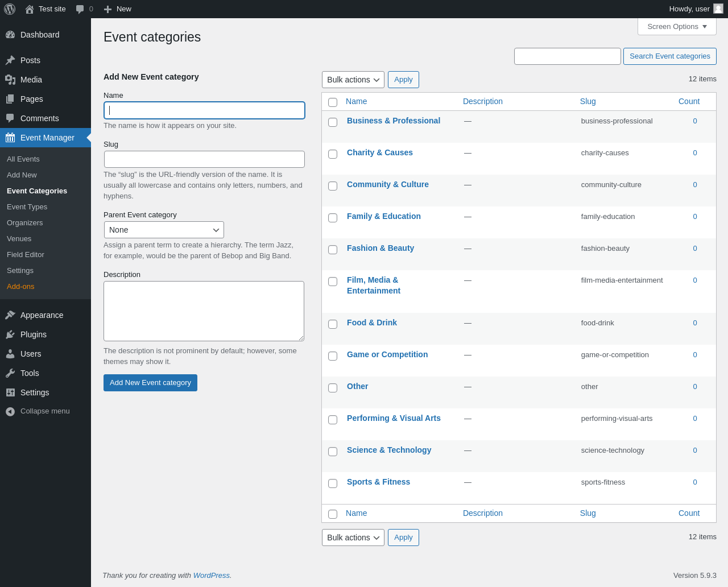
Task: Tick the Food & Drink checkbox
Action: pyautogui.click(x=333, y=324)
